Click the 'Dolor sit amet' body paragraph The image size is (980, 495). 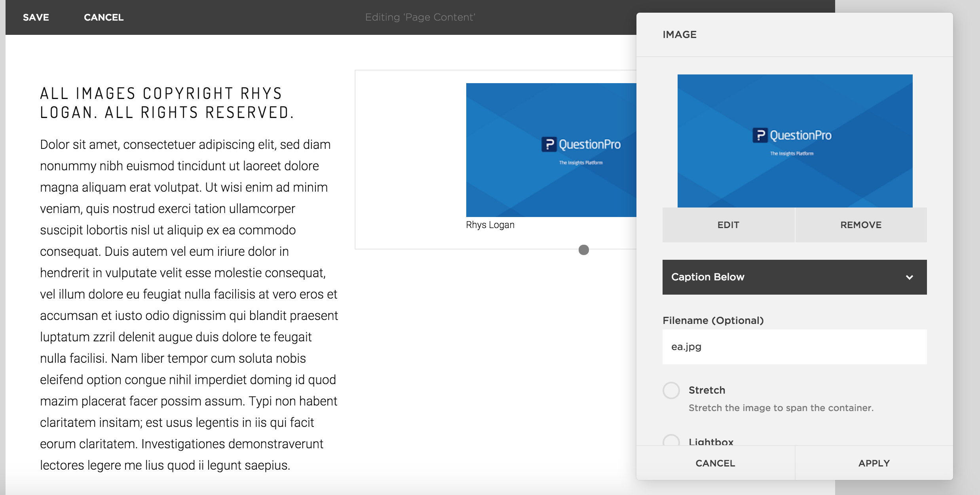[189, 305]
